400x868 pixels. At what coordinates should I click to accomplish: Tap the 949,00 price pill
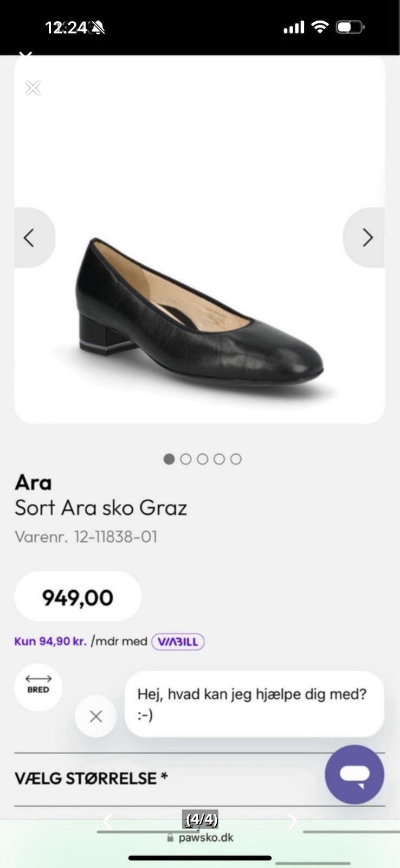[x=78, y=597]
